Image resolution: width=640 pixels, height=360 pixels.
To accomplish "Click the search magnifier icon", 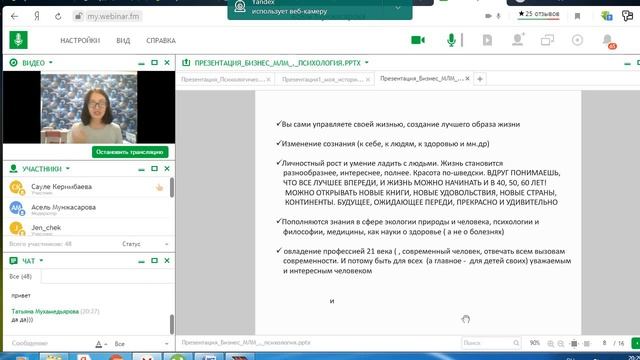I will point(516,343).
